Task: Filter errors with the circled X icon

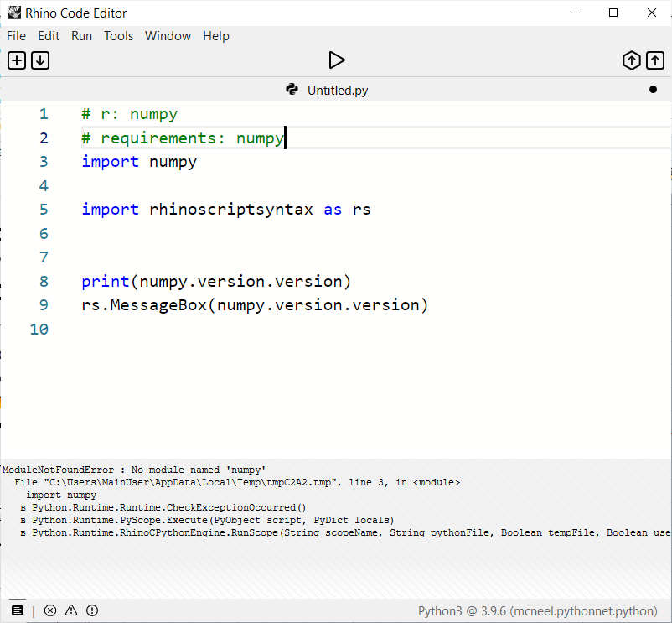Action: tap(50, 610)
